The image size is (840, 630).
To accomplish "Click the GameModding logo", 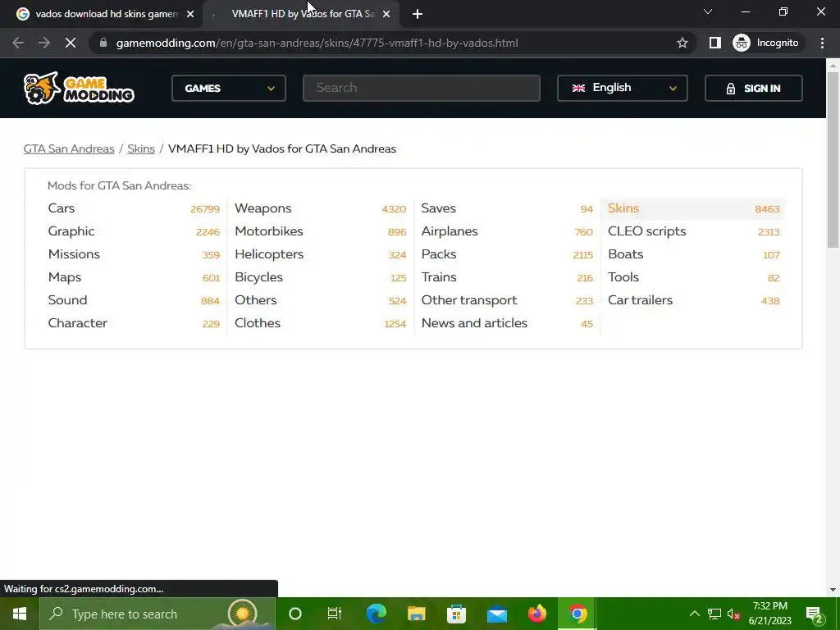I will (x=79, y=89).
